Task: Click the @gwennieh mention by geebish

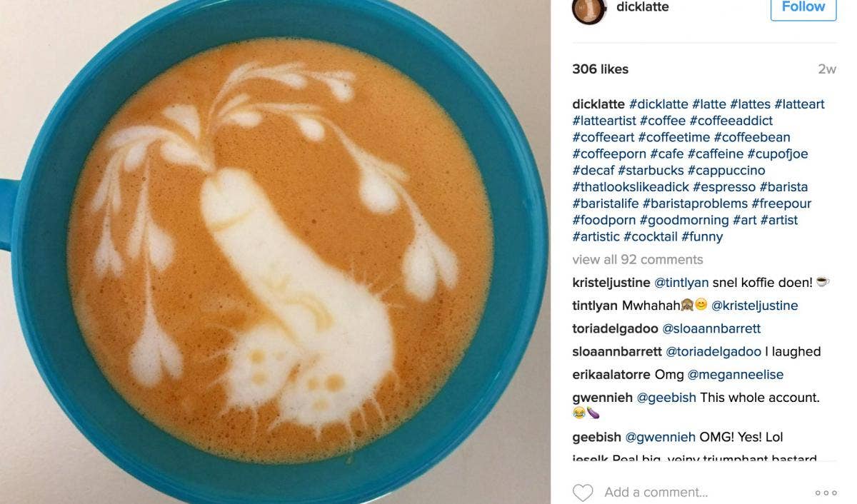Action: (x=661, y=437)
